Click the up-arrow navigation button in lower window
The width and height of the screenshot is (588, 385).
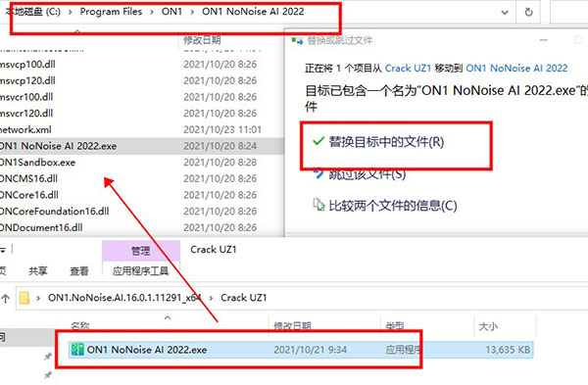coord(5,299)
